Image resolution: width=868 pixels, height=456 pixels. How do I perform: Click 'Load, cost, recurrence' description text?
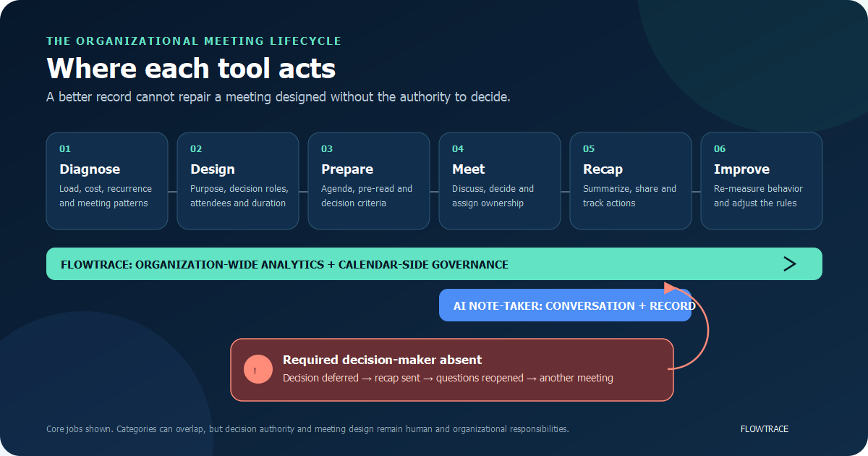pyautogui.click(x=106, y=196)
